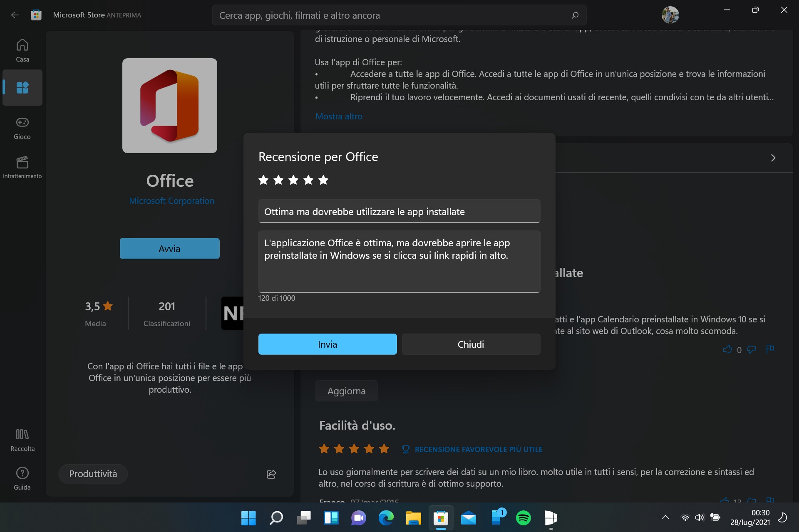Open Wi-Fi network settings in tray

click(x=685, y=517)
